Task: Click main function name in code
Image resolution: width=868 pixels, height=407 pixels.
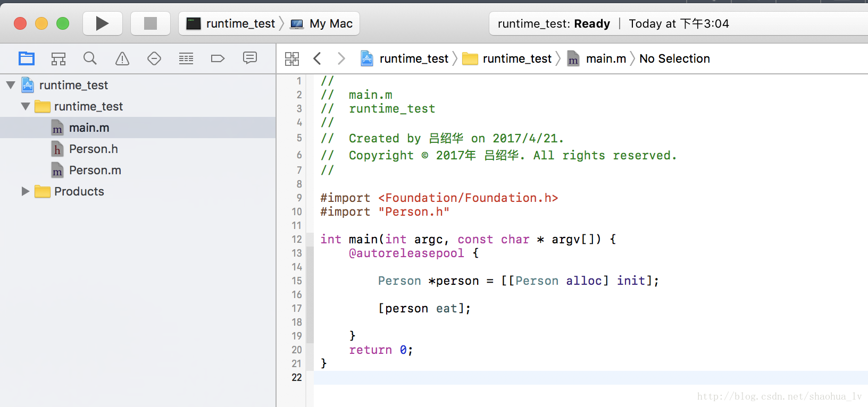Action: click(x=363, y=239)
